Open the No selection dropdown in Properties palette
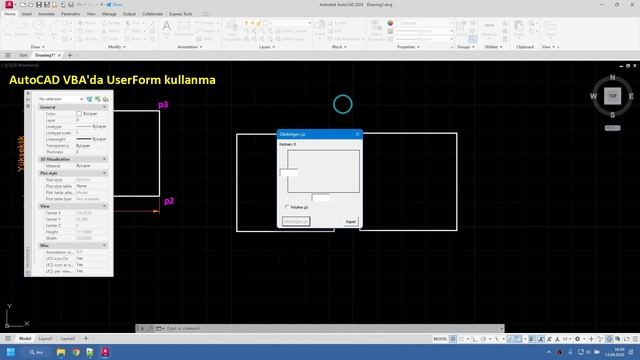This screenshot has width=640, height=360. point(60,99)
